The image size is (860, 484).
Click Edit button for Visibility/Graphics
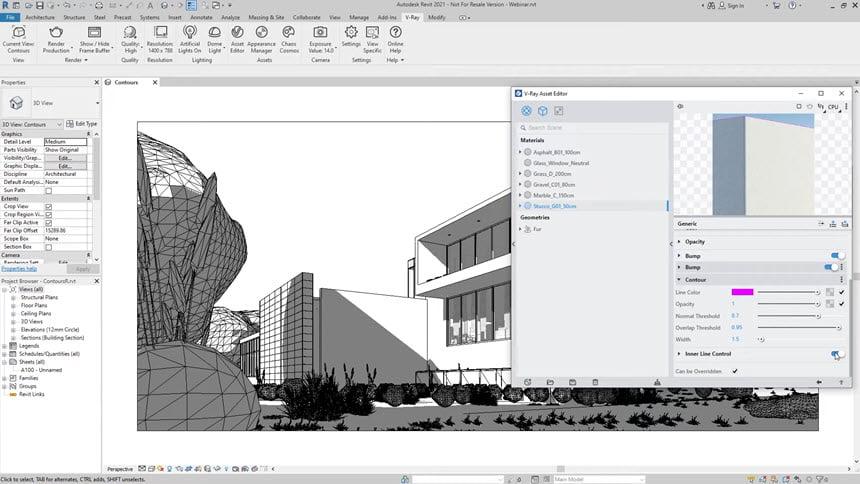(x=65, y=158)
